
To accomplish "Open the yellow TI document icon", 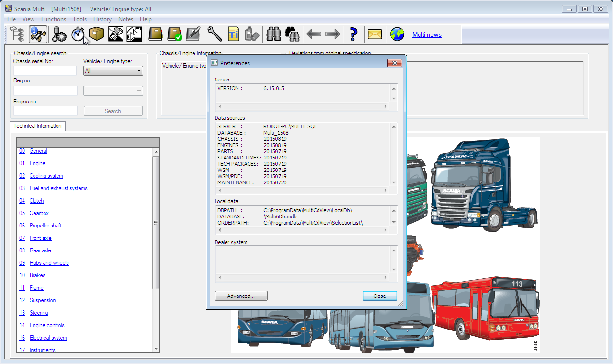I will [x=233, y=34].
